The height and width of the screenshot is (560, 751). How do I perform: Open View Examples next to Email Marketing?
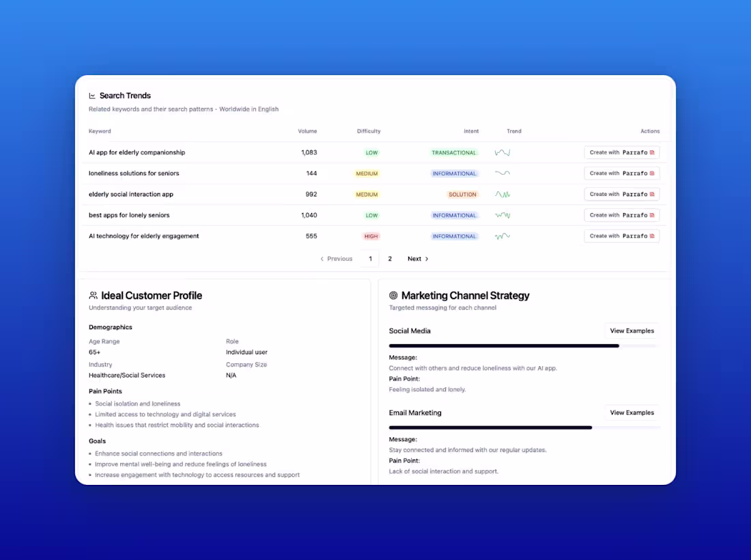coord(631,412)
